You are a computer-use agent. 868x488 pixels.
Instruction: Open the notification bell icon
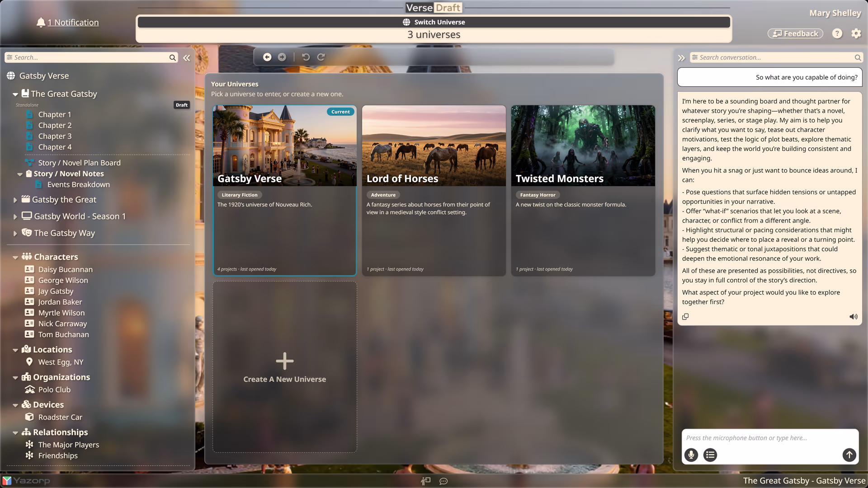pos(41,22)
